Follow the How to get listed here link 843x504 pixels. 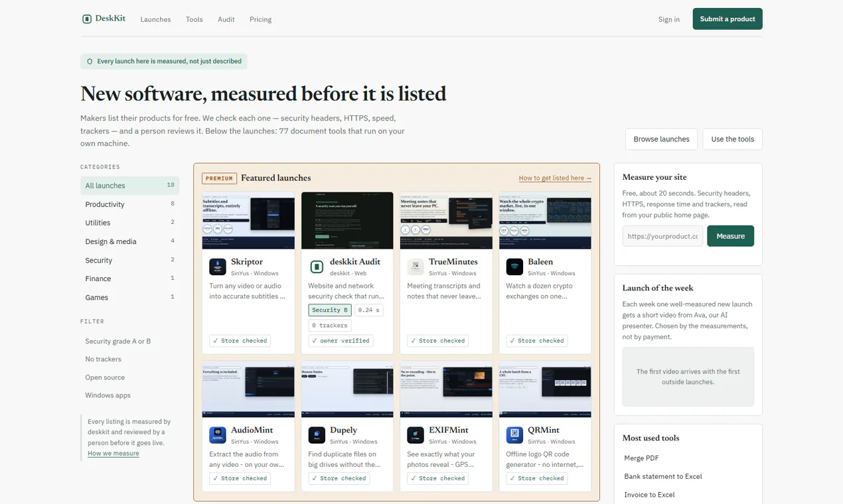coord(555,178)
